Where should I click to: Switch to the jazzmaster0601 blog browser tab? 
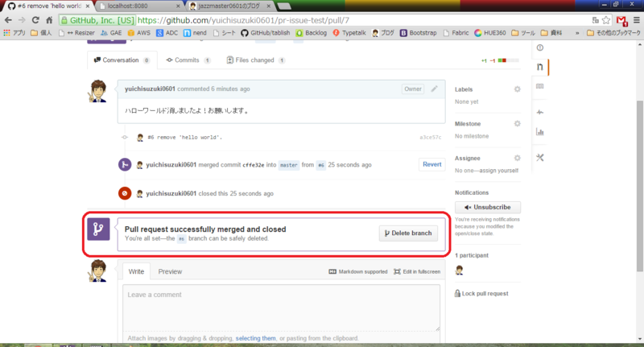230,6
